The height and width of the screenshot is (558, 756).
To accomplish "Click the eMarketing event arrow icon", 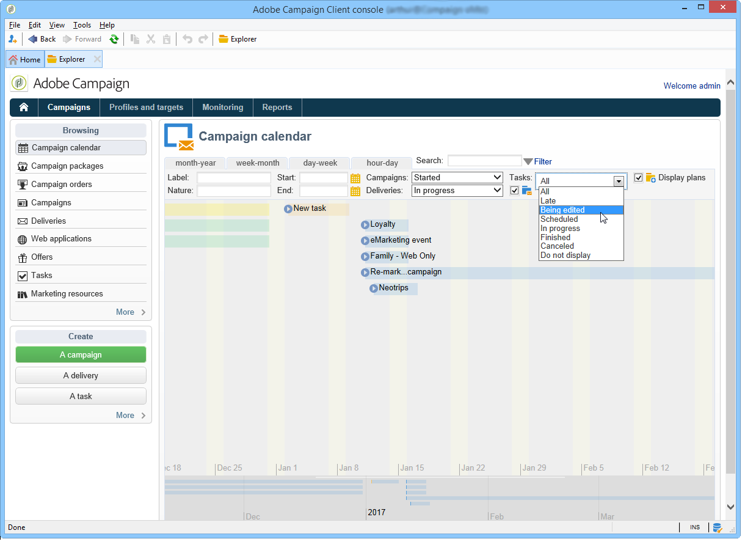I will point(365,241).
